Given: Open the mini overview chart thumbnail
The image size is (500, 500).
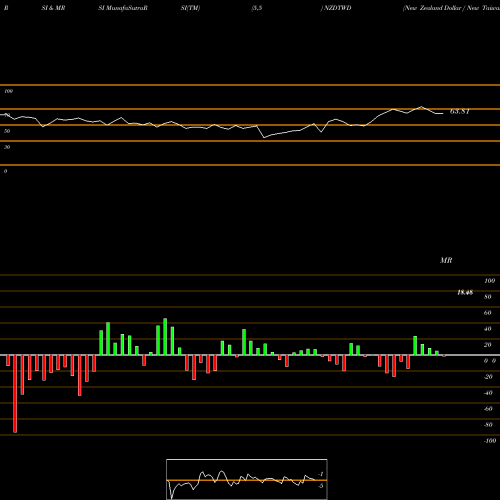Looking at the screenshot, I should [247, 479].
